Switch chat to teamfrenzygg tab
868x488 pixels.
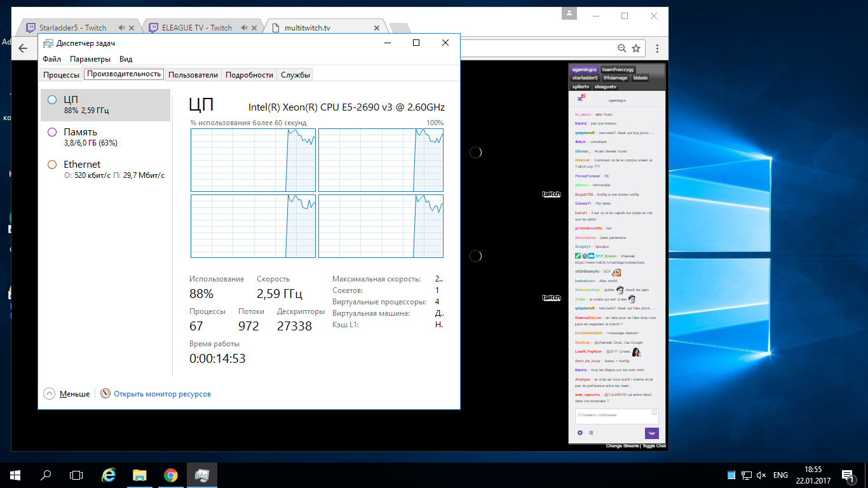coord(618,69)
